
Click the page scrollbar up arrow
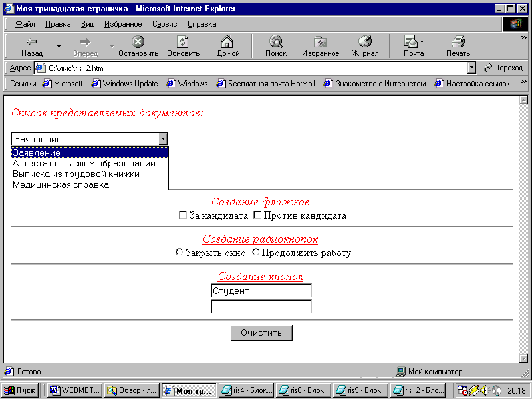pyautogui.click(x=523, y=100)
